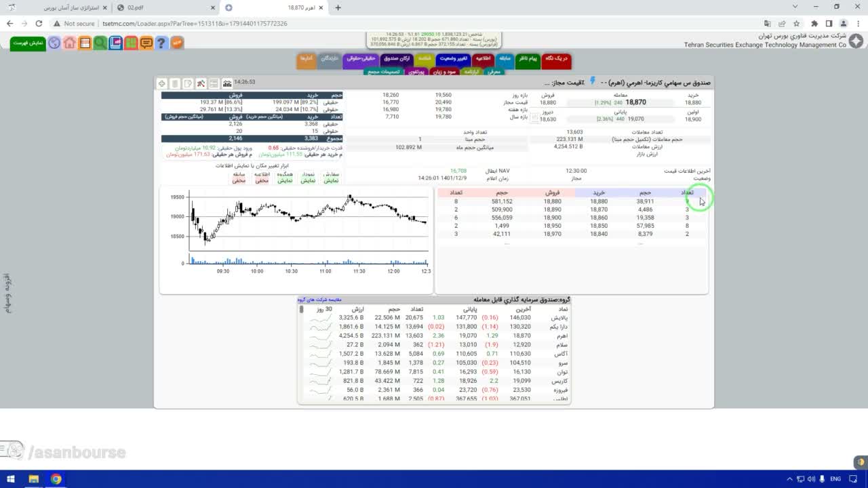The height and width of the screenshot is (488, 868).
Task: Open the تصمیمات مجمع tab
Action: [x=384, y=71]
